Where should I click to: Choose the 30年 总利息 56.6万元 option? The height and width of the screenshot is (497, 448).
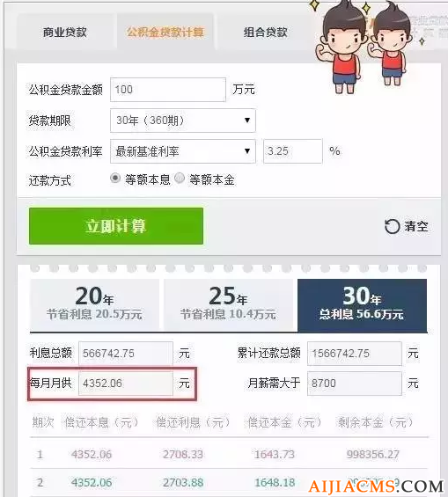362,305
